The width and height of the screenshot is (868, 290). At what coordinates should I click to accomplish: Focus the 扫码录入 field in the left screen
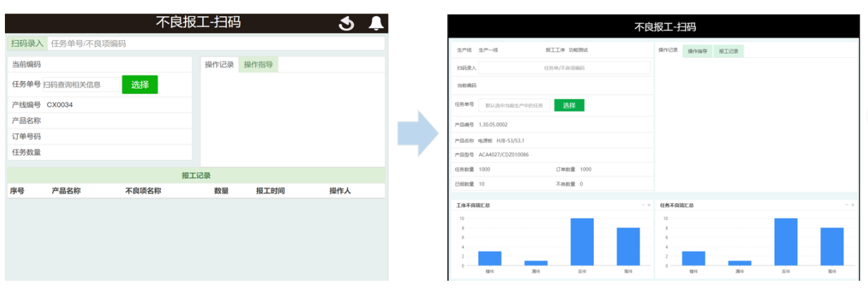216,44
